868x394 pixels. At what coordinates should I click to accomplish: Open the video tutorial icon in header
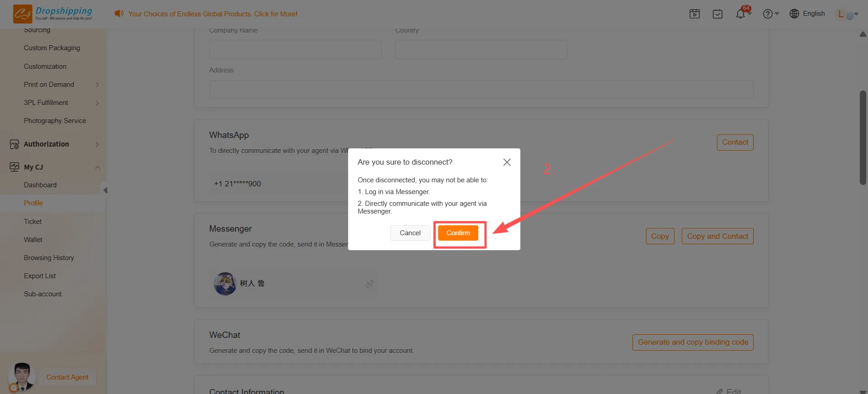pyautogui.click(x=694, y=14)
